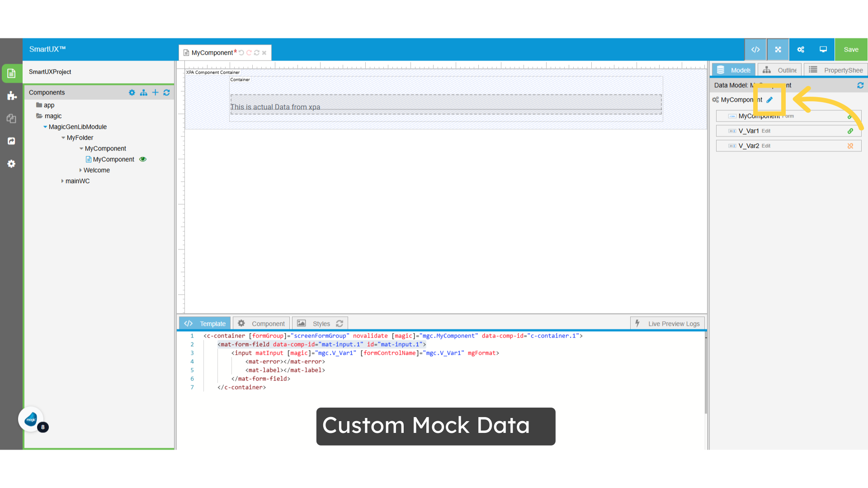Screen dimensions: 868x488
Task: Open code view with the </> toolbar icon
Action: pos(755,49)
